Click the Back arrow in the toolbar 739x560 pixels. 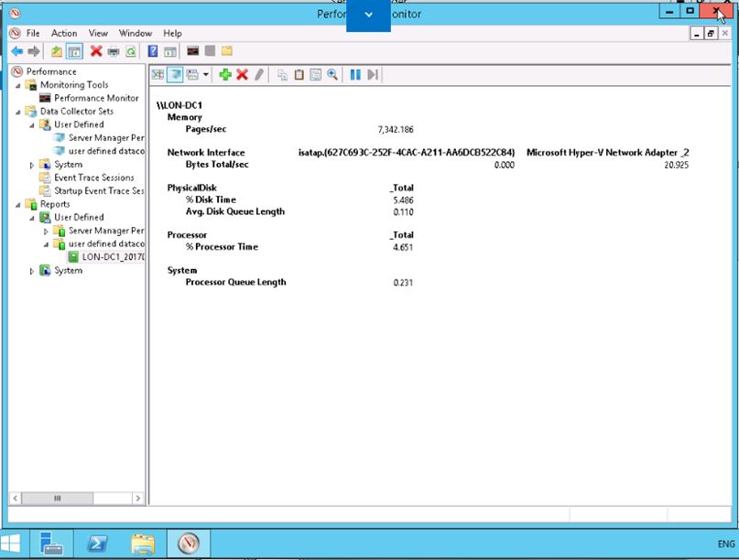(x=16, y=52)
